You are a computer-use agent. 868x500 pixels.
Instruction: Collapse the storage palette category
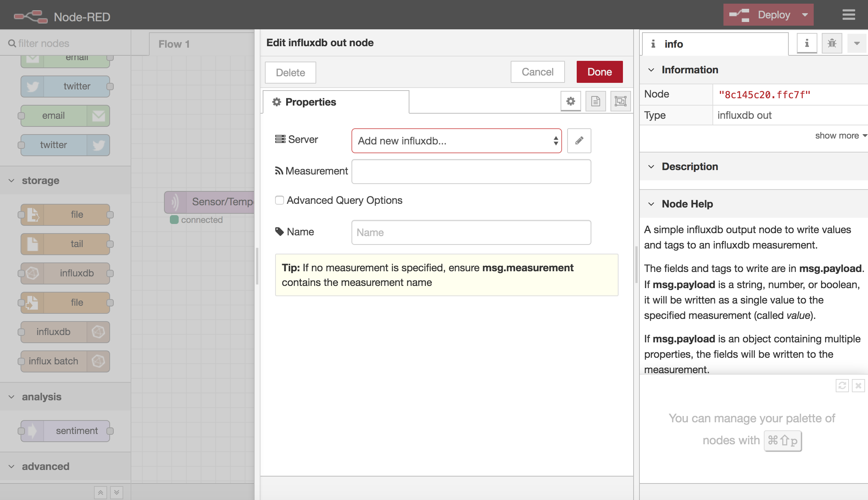(x=65, y=180)
